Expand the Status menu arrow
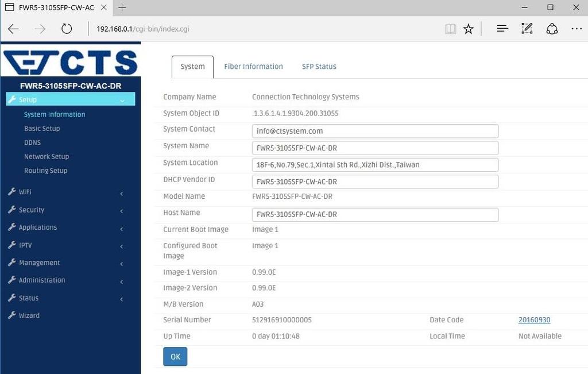This screenshot has width=588, height=374. (x=122, y=299)
